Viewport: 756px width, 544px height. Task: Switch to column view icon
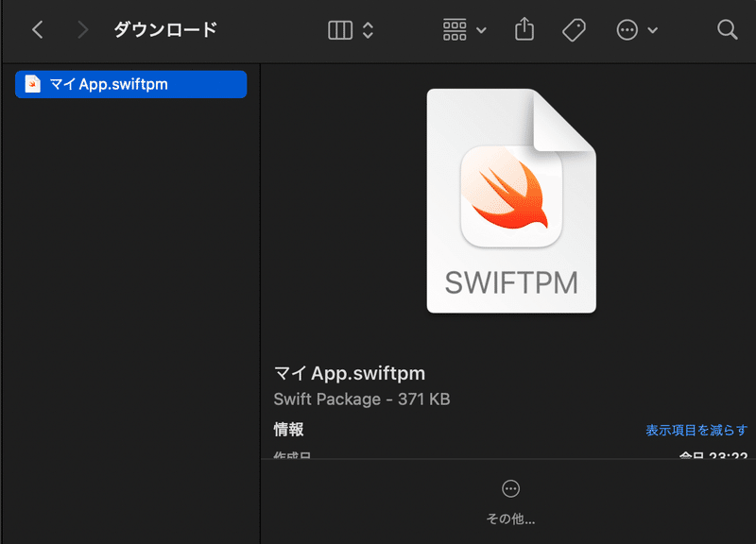[x=340, y=30]
